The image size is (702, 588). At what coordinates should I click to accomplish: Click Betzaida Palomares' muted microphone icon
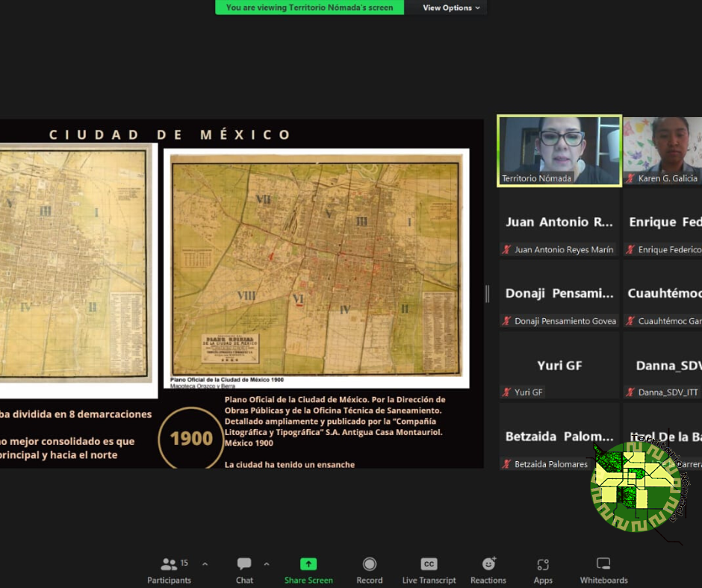[x=507, y=464]
